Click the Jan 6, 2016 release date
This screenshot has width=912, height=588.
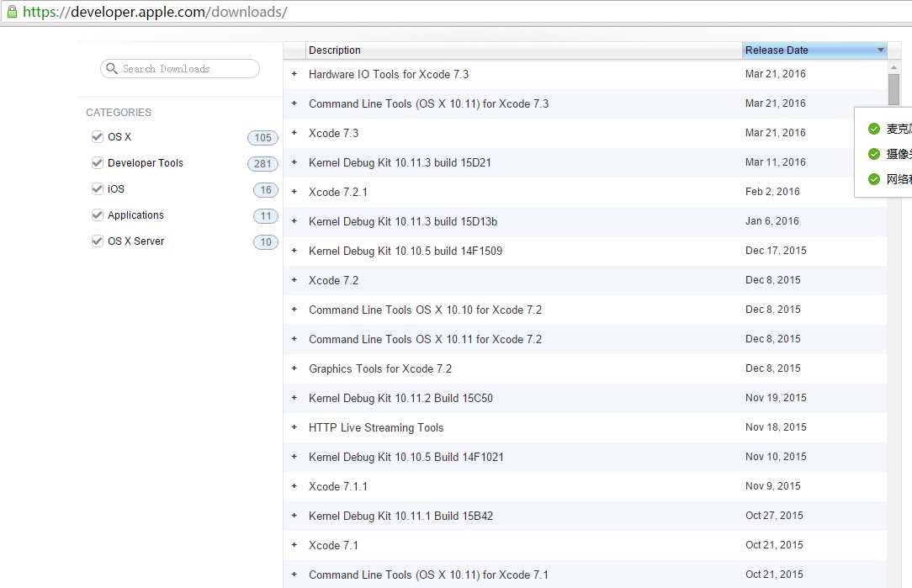[772, 221]
